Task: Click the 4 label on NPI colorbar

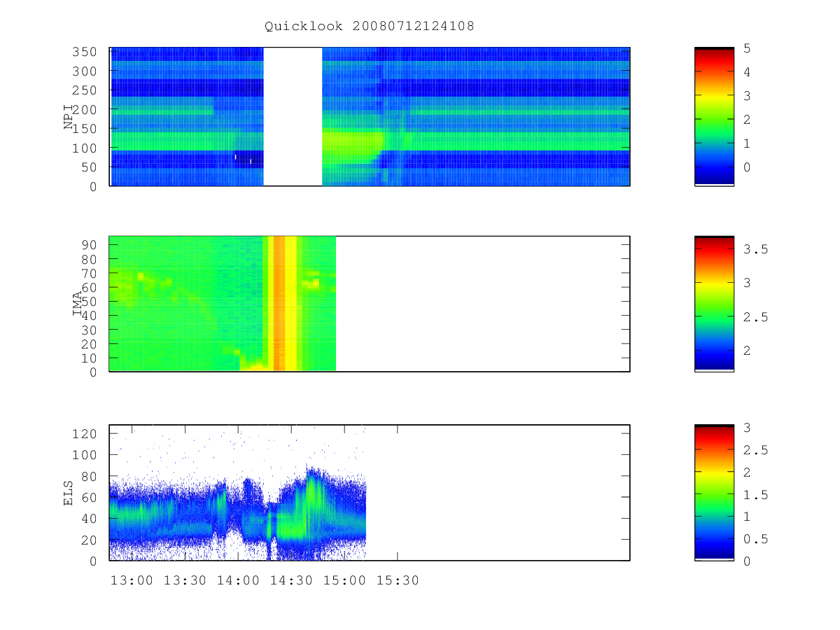Action: point(747,72)
